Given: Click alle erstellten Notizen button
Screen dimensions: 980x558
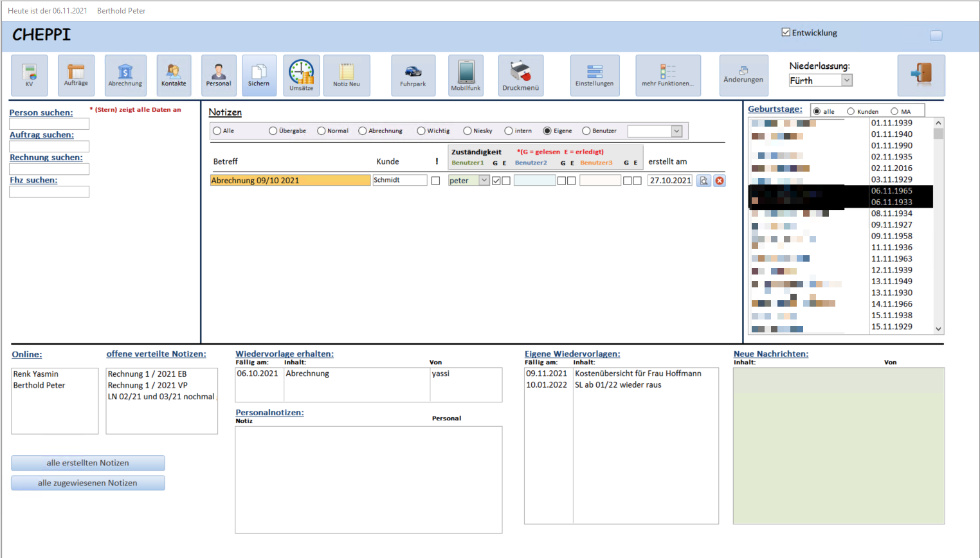Looking at the screenshot, I should (x=88, y=463).
